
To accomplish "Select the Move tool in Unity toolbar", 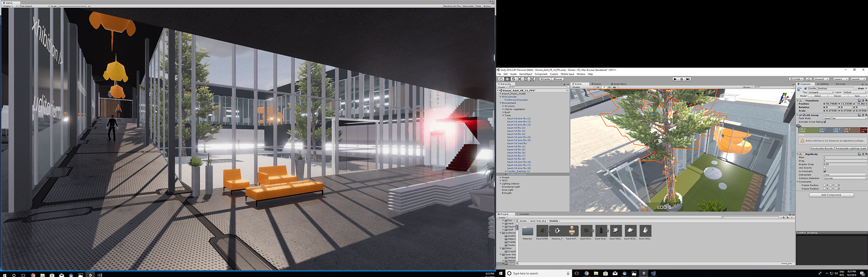I will [507, 79].
